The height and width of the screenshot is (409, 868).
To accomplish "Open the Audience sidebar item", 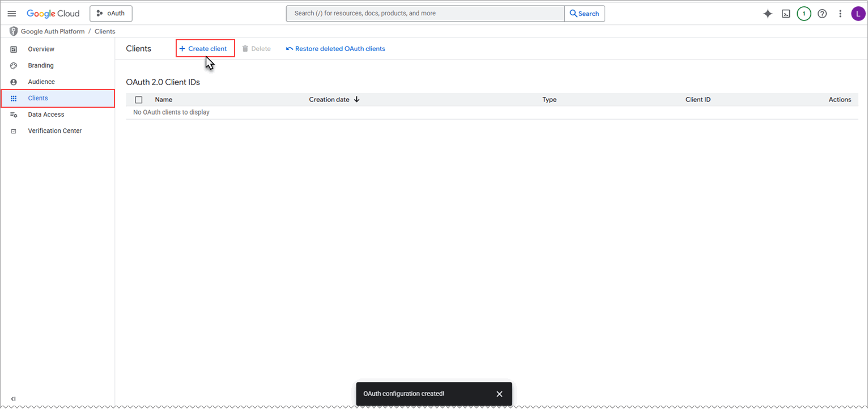I will tap(57, 82).
